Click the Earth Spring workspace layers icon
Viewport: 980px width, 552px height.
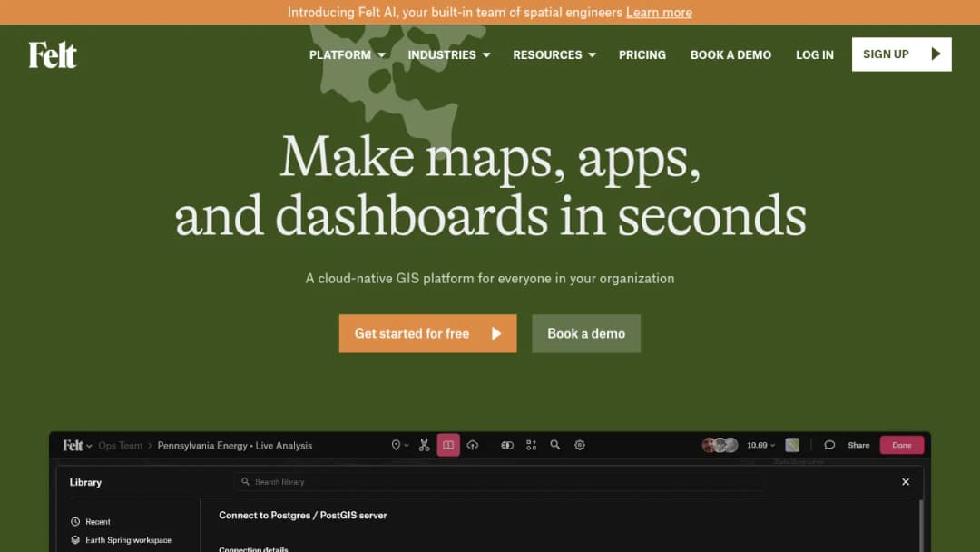point(75,540)
